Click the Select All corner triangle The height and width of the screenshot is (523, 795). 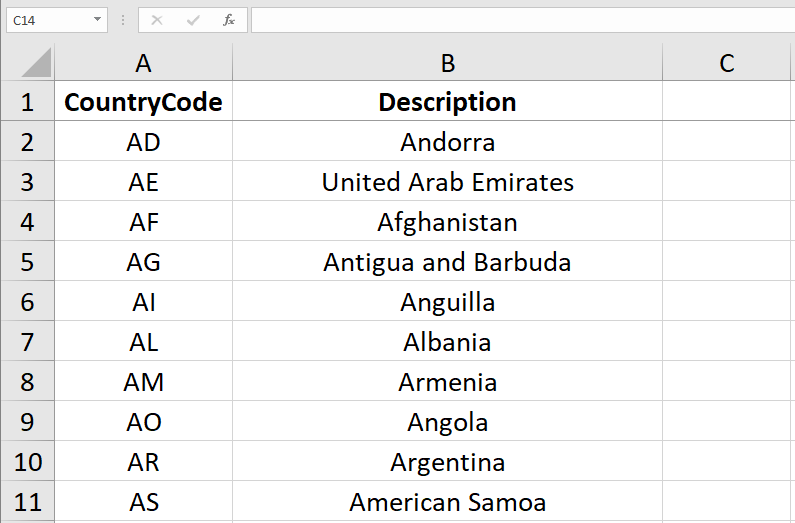(x=36, y=64)
